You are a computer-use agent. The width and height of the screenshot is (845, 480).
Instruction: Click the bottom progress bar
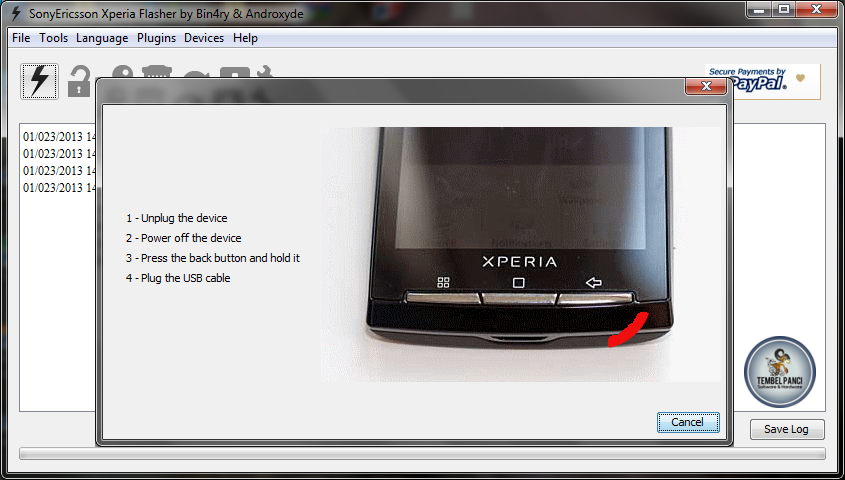coord(422,454)
